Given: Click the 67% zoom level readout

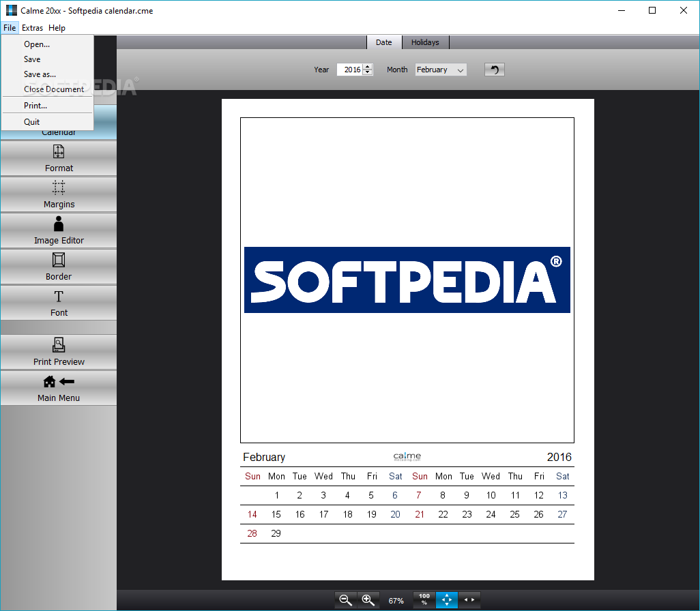Looking at the screenshot, I should (396, 601).
